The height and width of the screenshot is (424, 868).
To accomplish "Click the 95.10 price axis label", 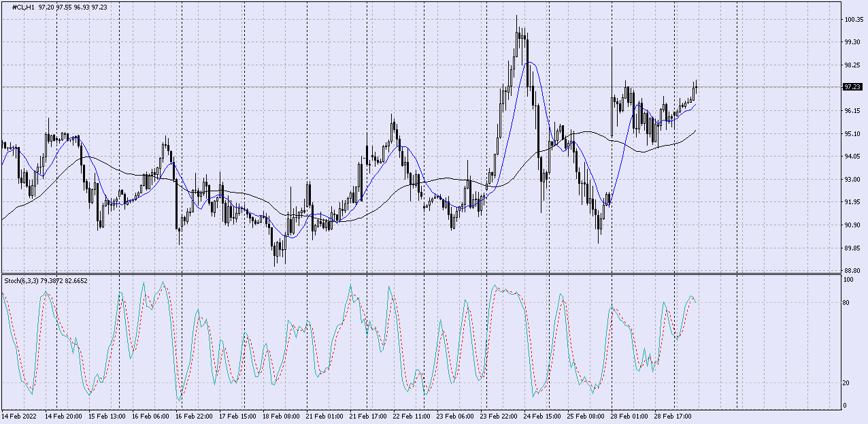I will [x=853, y=133].
